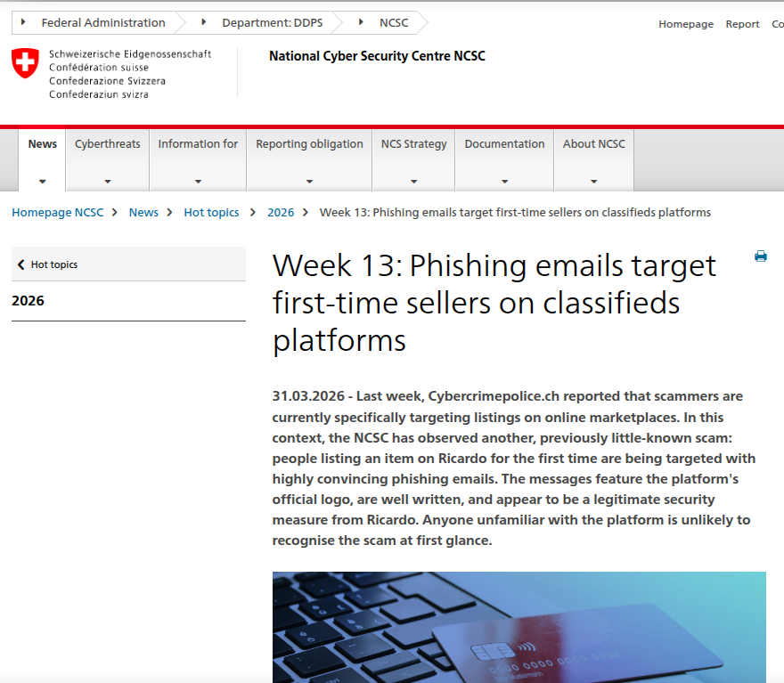The image size is (784, 683).
Task: Click the printer icon beside article title
Action: [x=761, y=256]
